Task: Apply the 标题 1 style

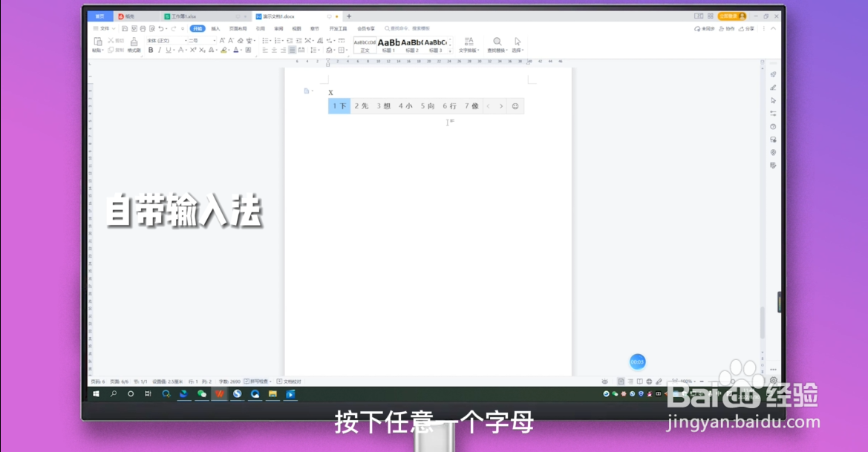Action: coord(388,45)
